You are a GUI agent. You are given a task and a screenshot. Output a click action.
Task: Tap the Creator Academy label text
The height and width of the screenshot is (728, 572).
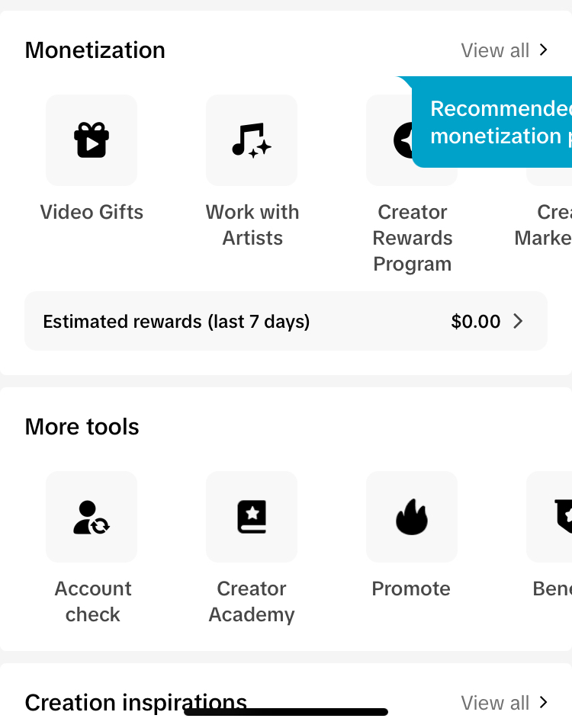coord(252,601)
